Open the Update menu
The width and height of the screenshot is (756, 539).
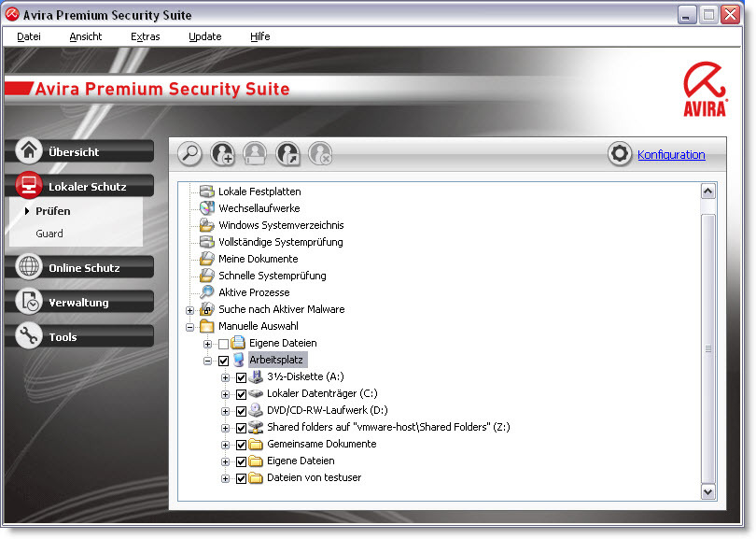click(x=205, y=36)
